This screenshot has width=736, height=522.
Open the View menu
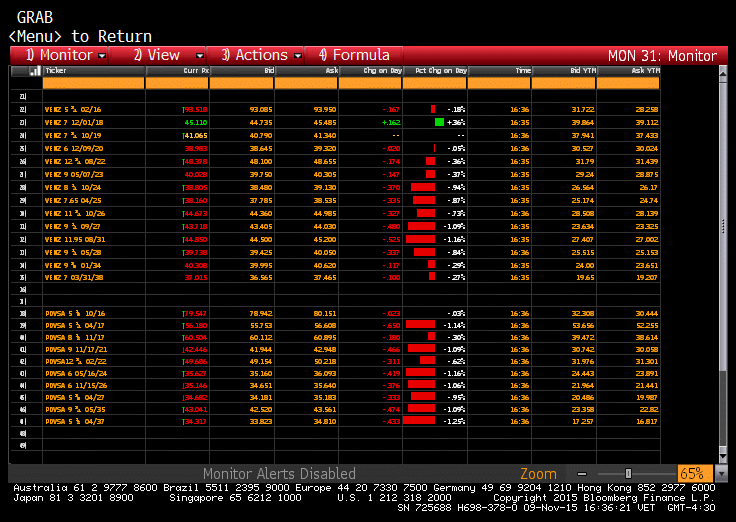click(x=157, y=55)
